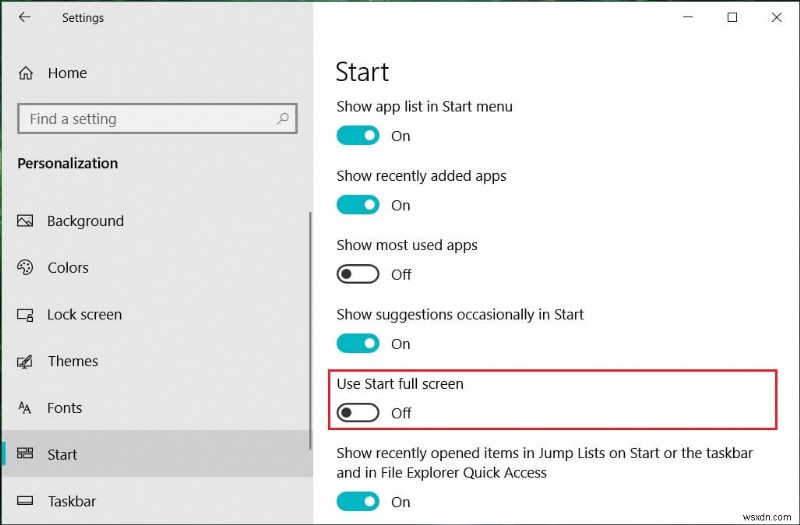Click the Colors palette icon

point(25,267)
